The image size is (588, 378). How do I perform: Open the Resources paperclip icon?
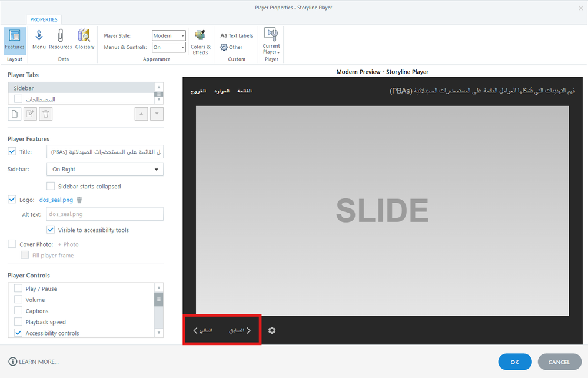(60, 39)
